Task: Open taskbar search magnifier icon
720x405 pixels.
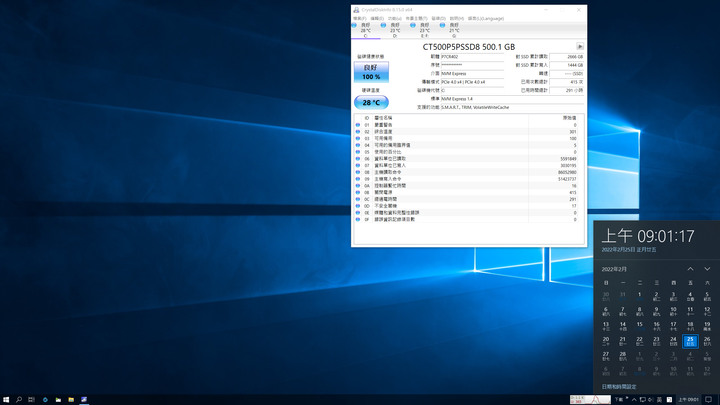Action: point(19,399)
